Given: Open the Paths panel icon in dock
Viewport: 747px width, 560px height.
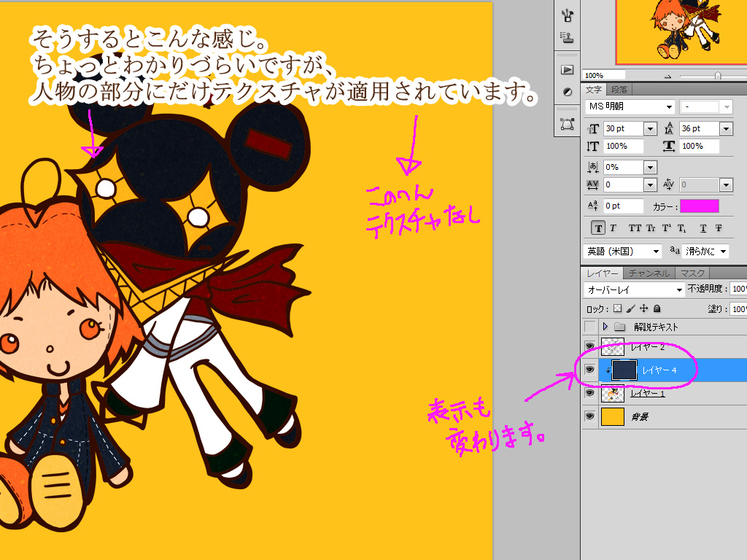Looking at the screenshot, I should tap(567, 124).
